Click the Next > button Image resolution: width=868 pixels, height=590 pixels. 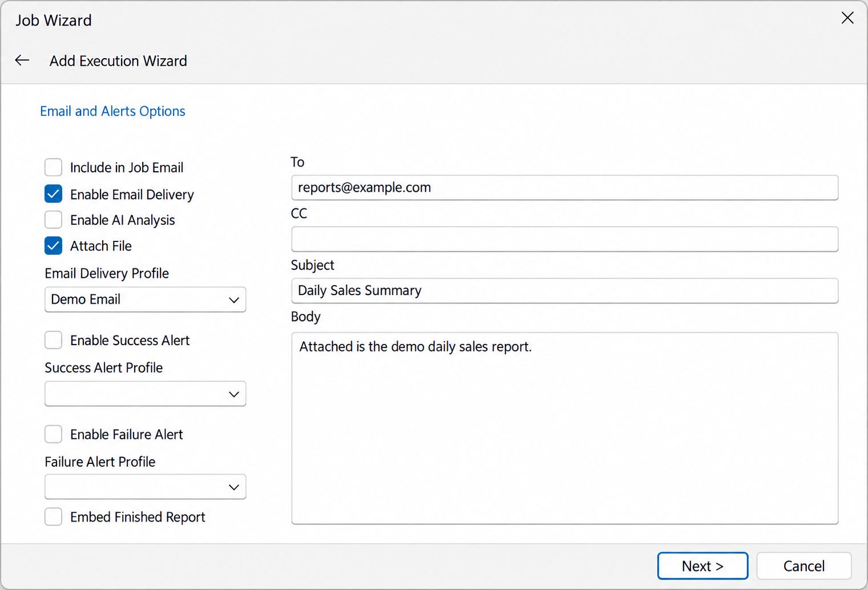[x=703, y=566]
